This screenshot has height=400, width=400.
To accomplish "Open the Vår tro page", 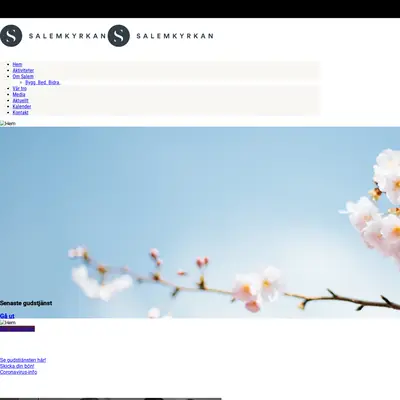I will point(20,88).
